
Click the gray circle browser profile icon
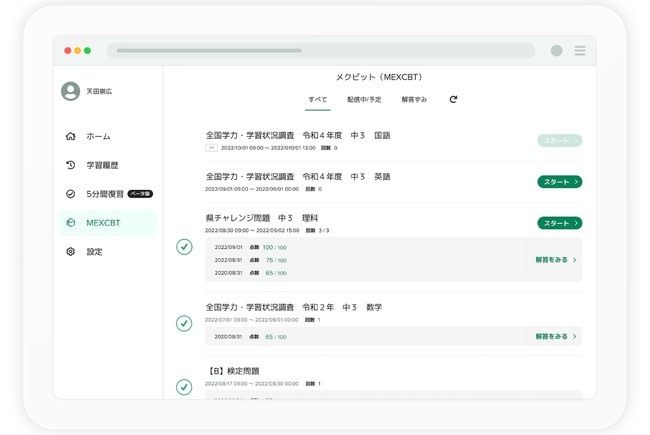pos(556,51)
